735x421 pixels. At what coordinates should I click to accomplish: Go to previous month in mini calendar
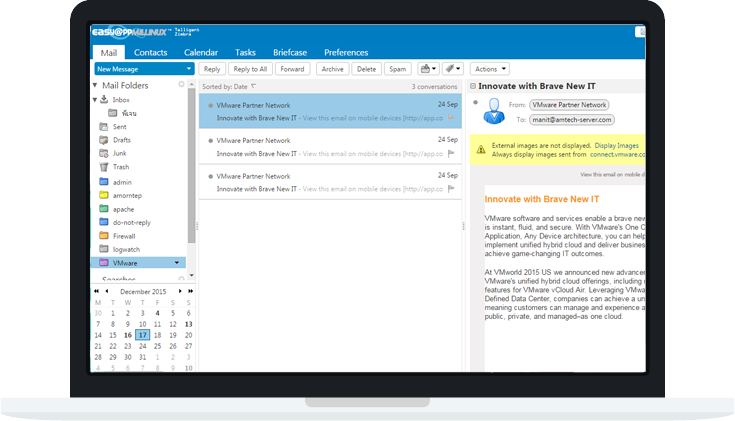[x=107, y=291]
